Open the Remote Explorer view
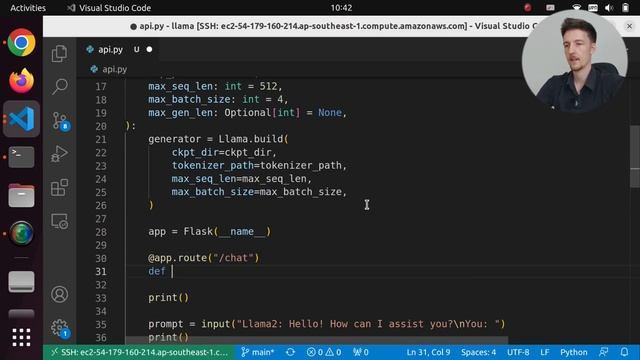This screenshot has width=640, height=360. (x=60, y=221)
